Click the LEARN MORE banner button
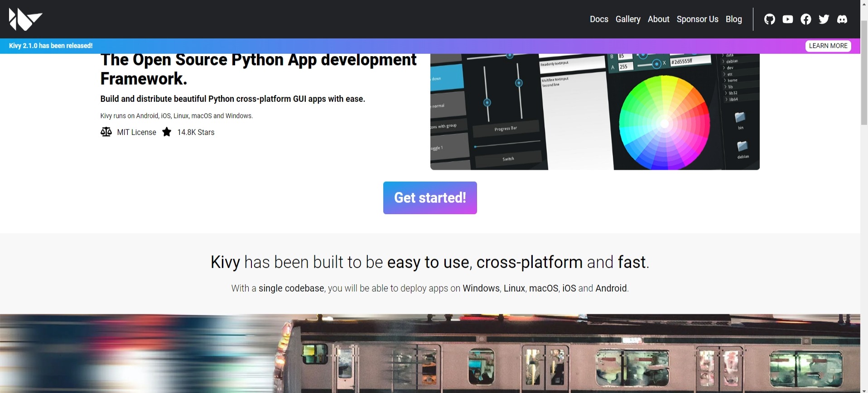The height and width of the screenshot is (393, 868). [828, 46]
